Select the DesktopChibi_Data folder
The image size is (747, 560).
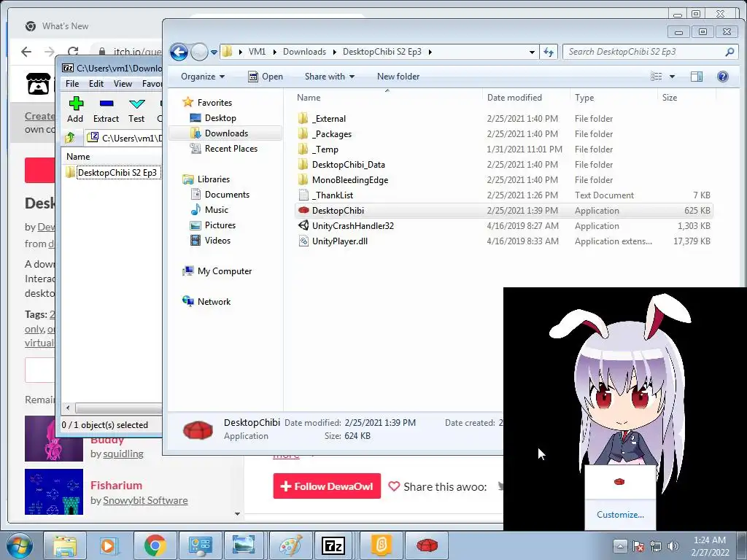pos(503,164)
